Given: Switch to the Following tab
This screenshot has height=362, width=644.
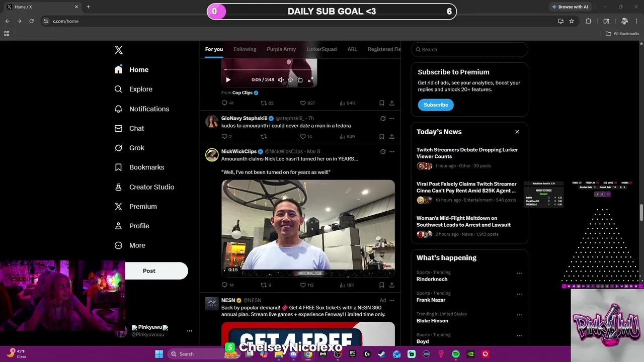Looking at the screenshot, I should [x=245, y=49].
